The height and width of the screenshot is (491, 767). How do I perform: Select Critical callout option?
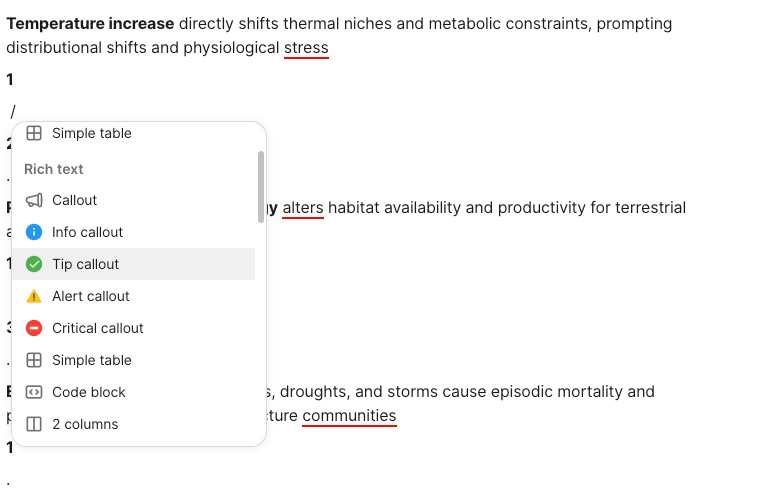(x=98, y=328)
